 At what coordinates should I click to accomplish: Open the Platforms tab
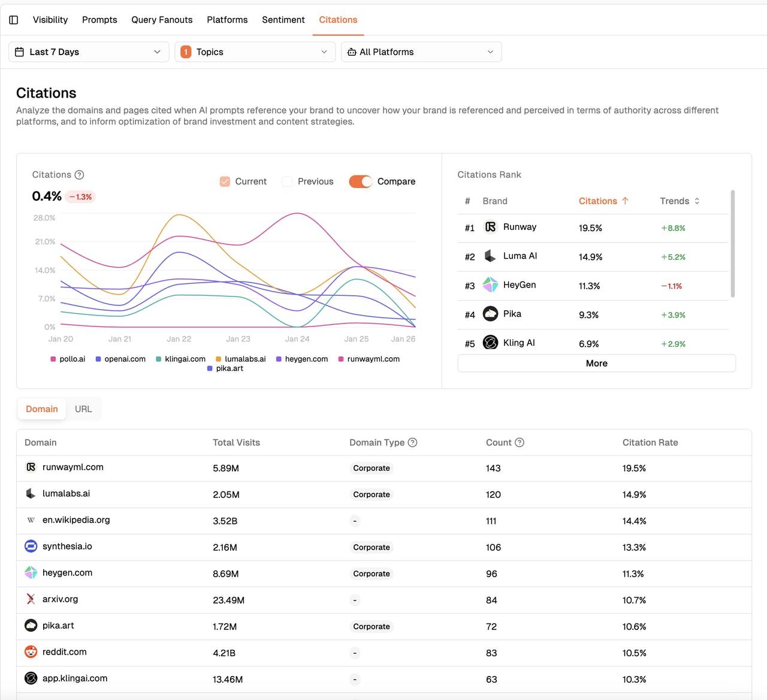(227, 20)
